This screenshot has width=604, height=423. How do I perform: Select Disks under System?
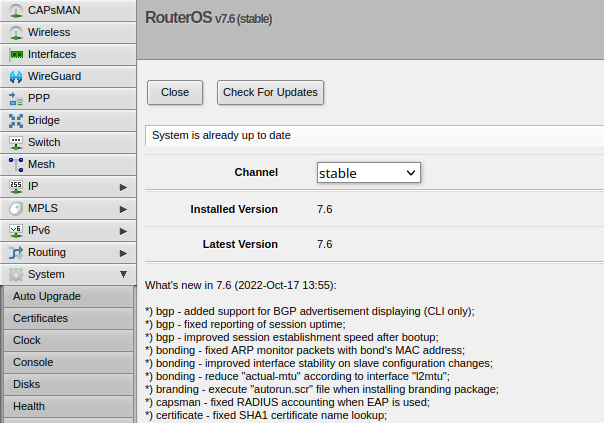click(x=69, y=384)
